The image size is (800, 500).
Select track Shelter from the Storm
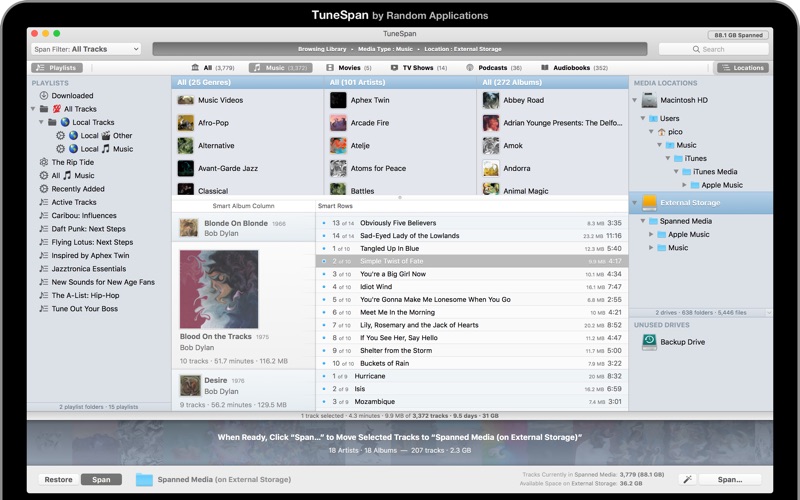[x=472, y=351]
